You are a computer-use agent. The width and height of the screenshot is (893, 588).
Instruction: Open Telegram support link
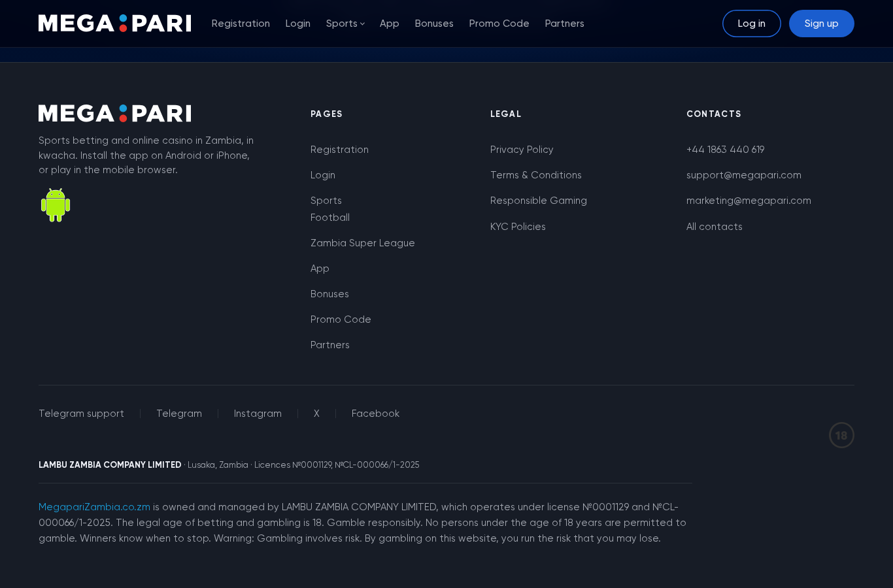coord(81,414)
